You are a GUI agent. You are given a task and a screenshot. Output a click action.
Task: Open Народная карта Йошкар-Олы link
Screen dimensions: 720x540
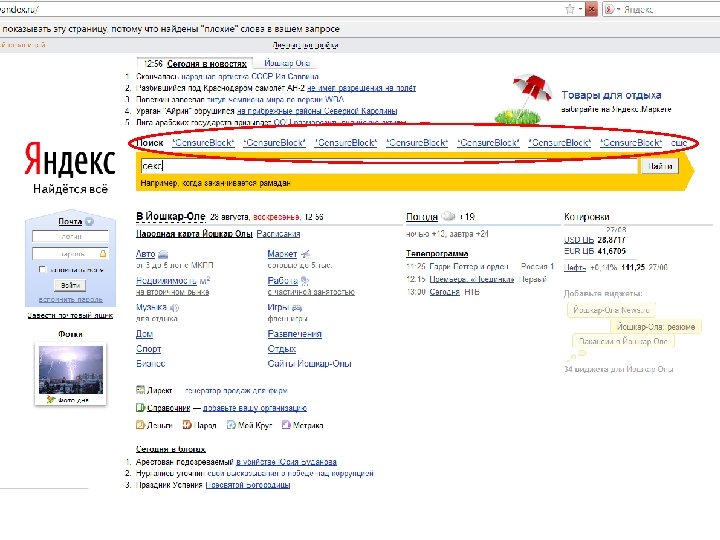pos(194,234)
